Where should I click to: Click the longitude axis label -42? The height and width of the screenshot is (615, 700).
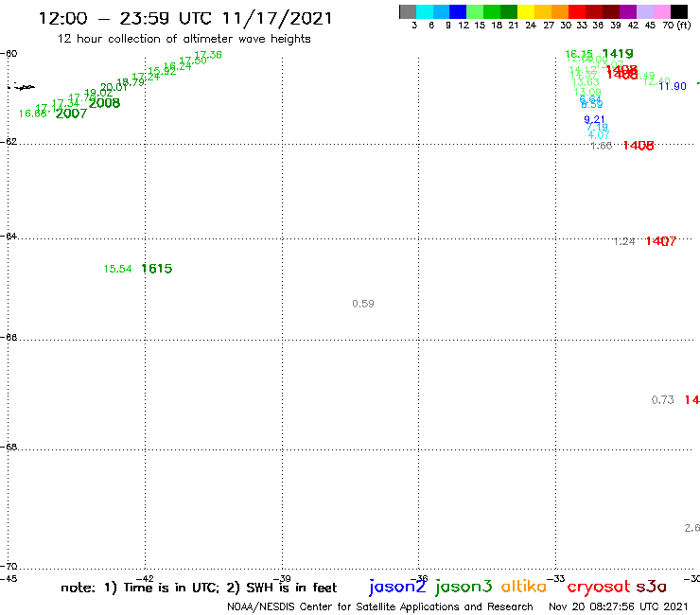[x=145, y=579]
